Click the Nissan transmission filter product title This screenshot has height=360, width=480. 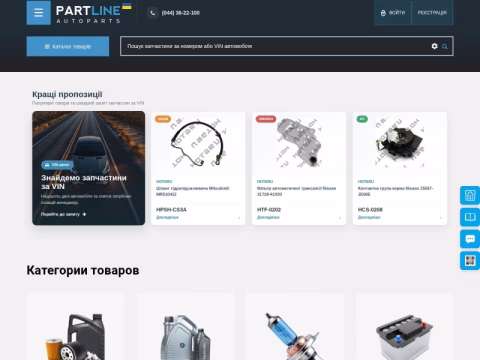297,191
